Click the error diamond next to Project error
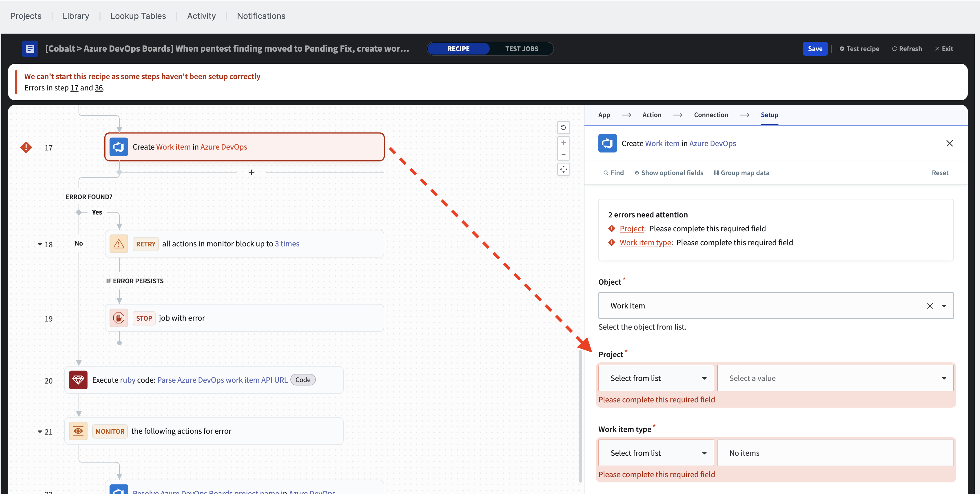 612,229
